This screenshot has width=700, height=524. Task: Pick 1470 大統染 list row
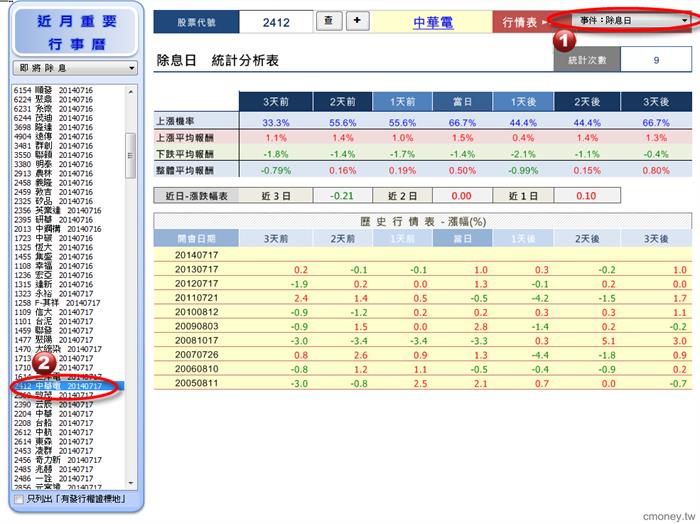[x=58, y=349]
